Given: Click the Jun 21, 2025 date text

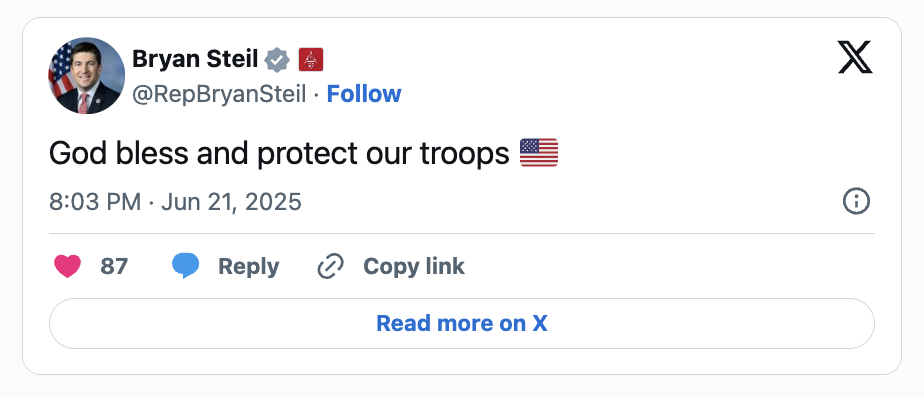Looking at the screenshot, I should tap(231, 202).
